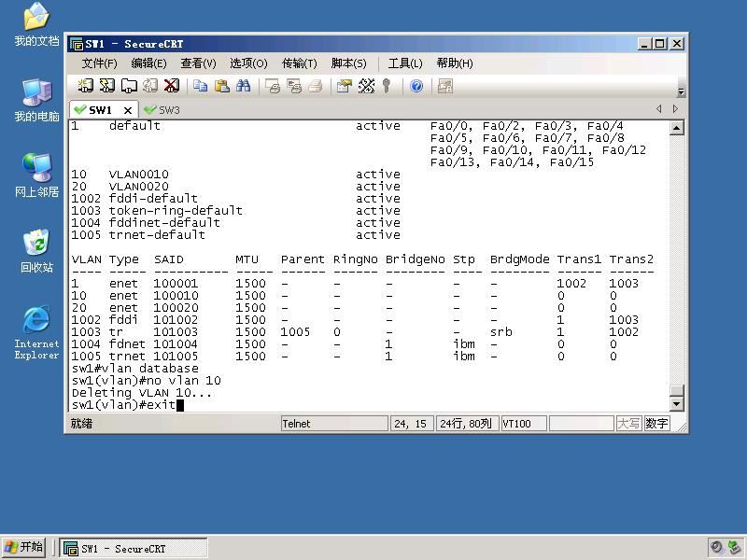The height and width of the screenshot is (560, 747).
Task: Open 我的文档 desktop icon
Action: tap(36, 25)
